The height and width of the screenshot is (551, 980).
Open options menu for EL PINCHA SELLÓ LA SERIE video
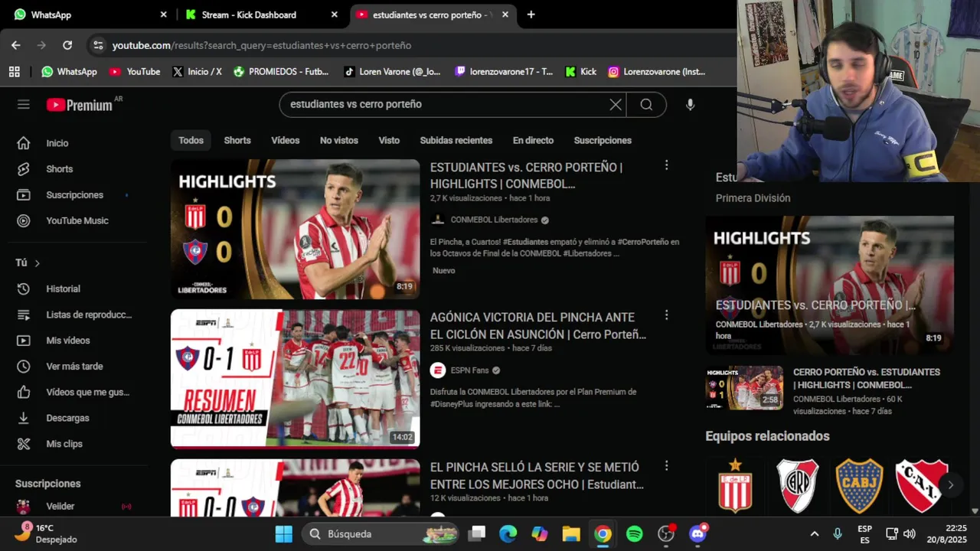point(666,465)
